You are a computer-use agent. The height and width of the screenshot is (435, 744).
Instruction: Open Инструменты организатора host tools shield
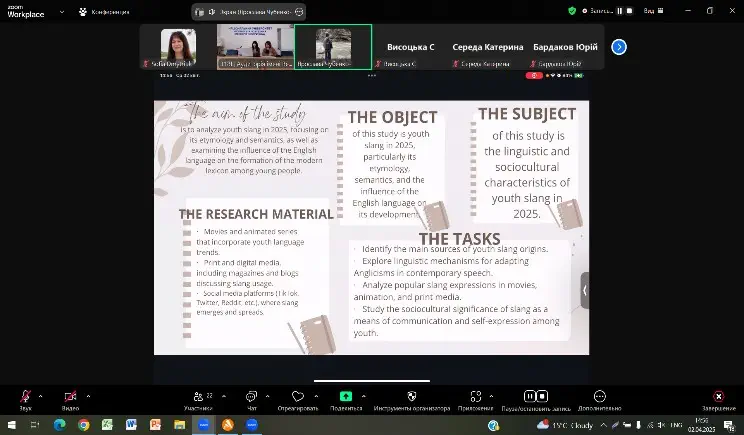[412, 396]
